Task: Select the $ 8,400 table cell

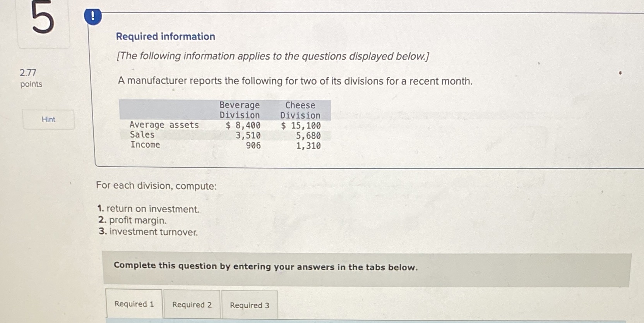Action: 243,125
